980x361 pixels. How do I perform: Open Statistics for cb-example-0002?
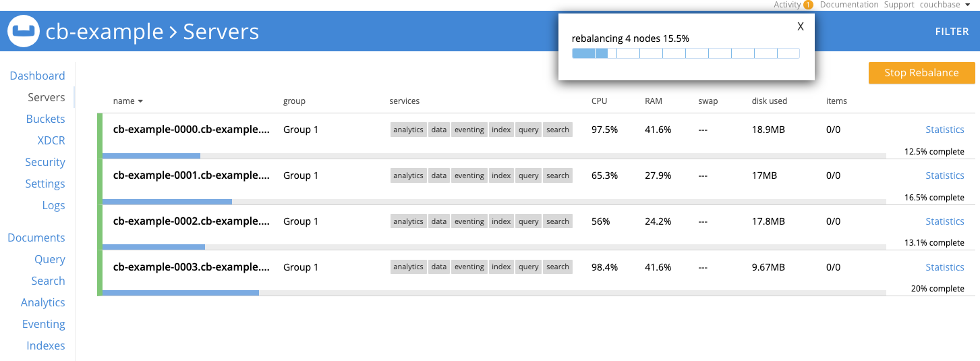click(944, 221)
